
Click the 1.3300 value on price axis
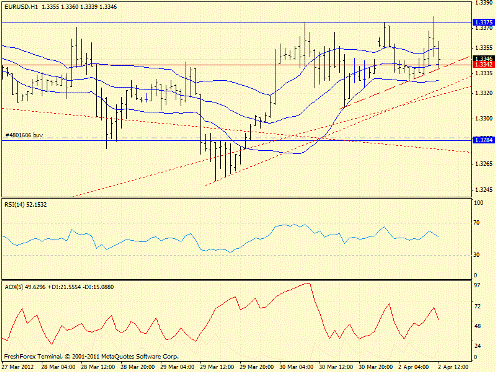pos(484,118)
